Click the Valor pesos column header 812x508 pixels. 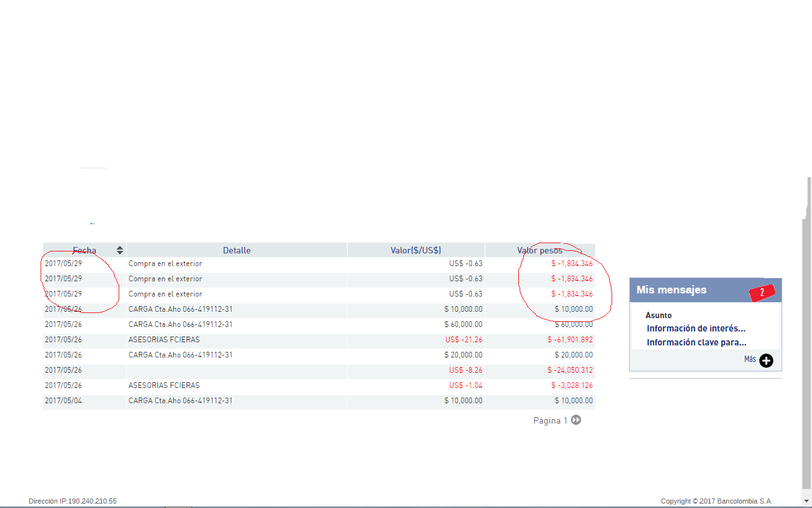[540, 250]
